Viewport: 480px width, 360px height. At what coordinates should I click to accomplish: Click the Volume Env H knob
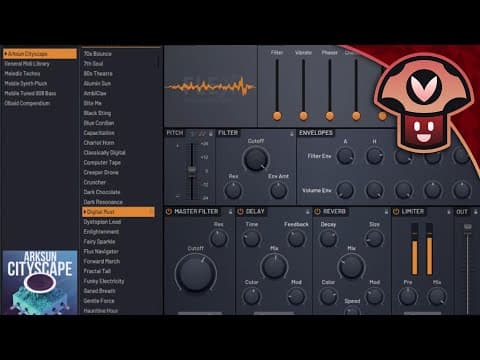[x=374, y=190]
